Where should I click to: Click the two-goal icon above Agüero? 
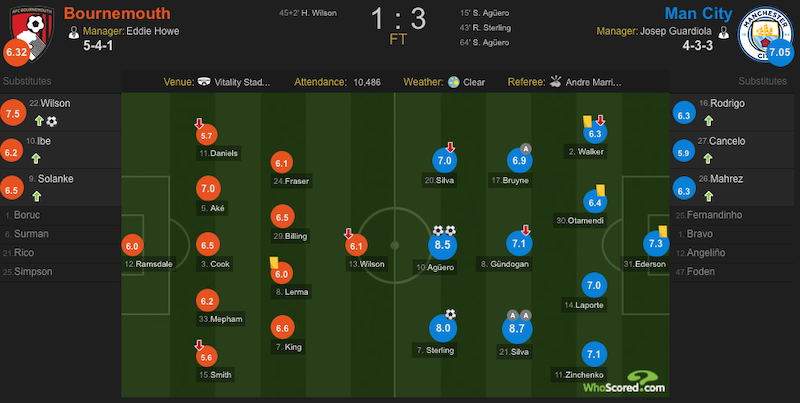445,230
